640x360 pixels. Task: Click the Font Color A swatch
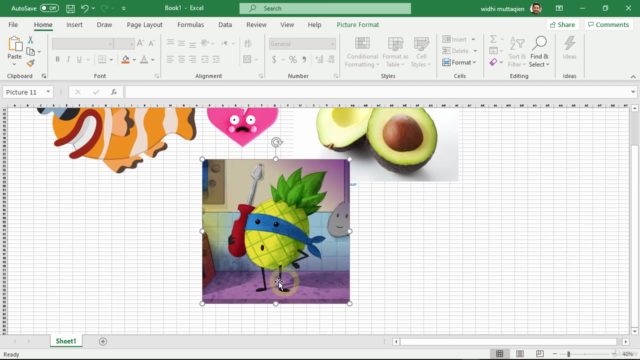144,60
